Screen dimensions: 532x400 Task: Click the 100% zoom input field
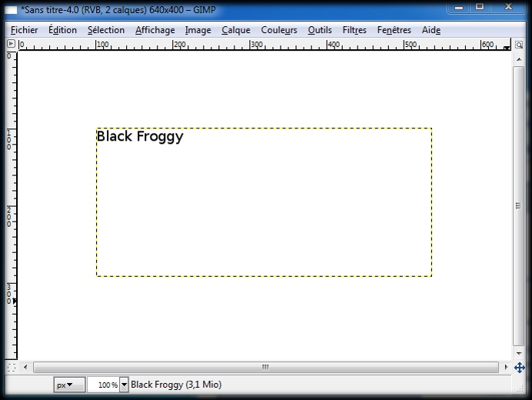103,385
